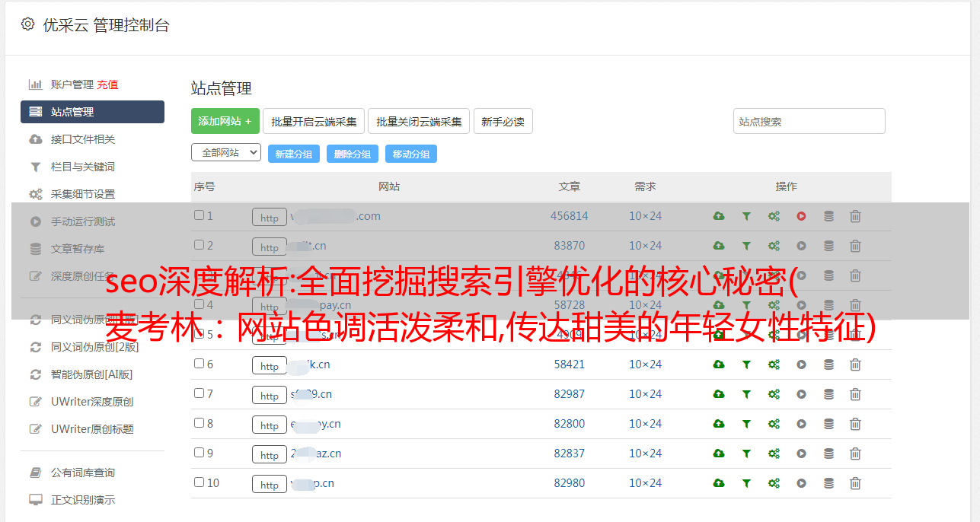This screenshot has width=980, height=522.
Task: Click the 批量关闭云端采集 button
Action: [x=419, y=121]
